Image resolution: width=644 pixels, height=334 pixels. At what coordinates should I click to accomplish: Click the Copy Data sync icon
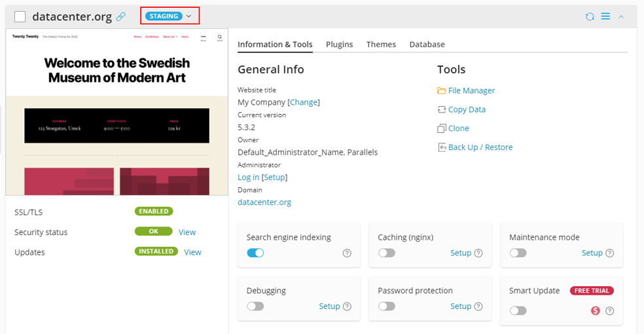click(442, 109)
